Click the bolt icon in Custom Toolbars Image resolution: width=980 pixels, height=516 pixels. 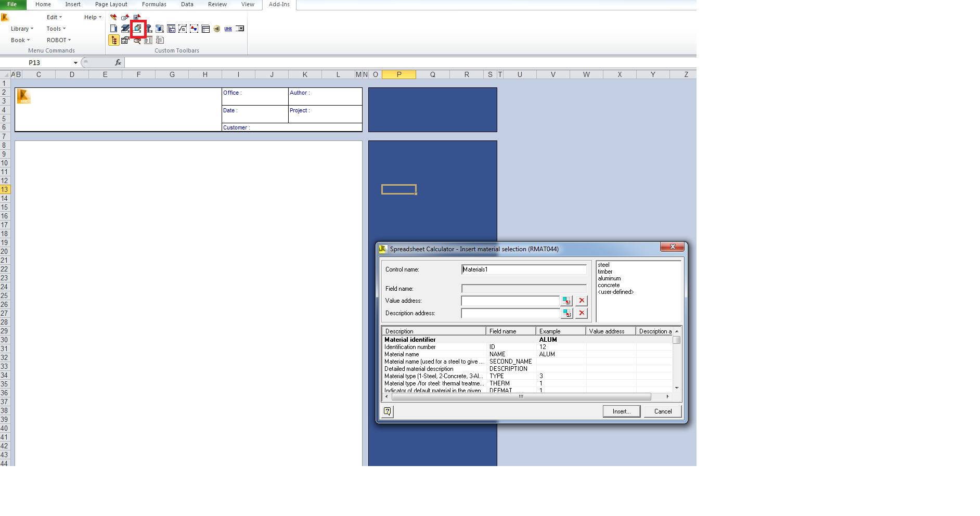(149, 29)
